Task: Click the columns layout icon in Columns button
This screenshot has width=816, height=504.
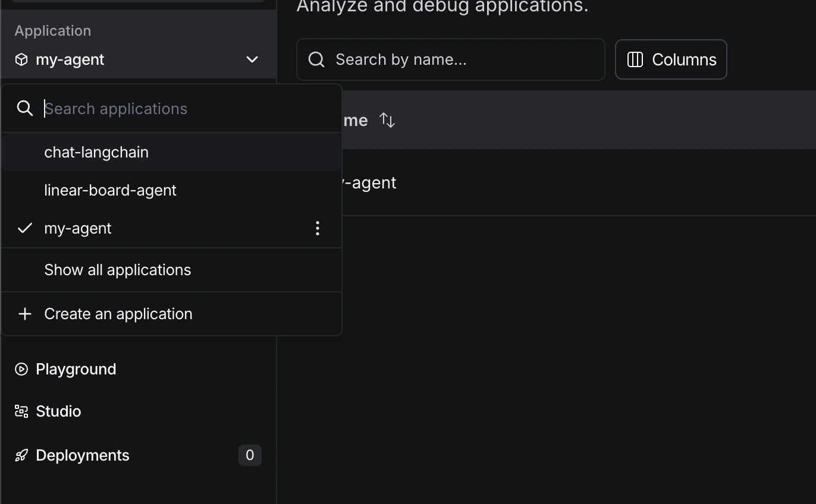Action: 635,59
